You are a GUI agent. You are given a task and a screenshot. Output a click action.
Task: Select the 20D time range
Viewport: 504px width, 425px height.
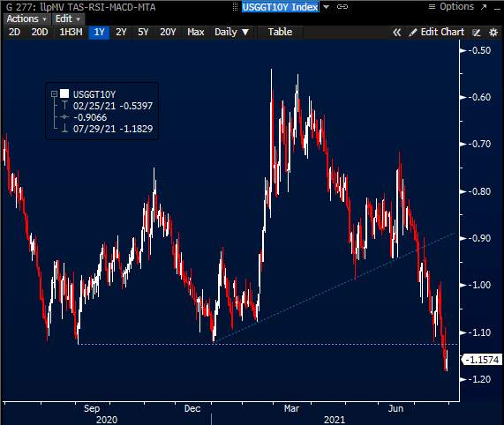coord(40,32)
